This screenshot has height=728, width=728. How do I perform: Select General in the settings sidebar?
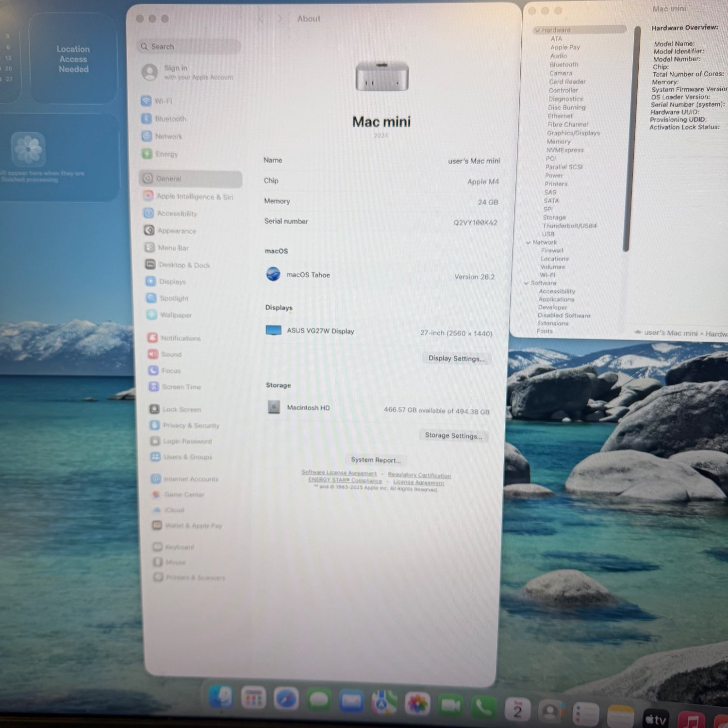coord(191,179)
